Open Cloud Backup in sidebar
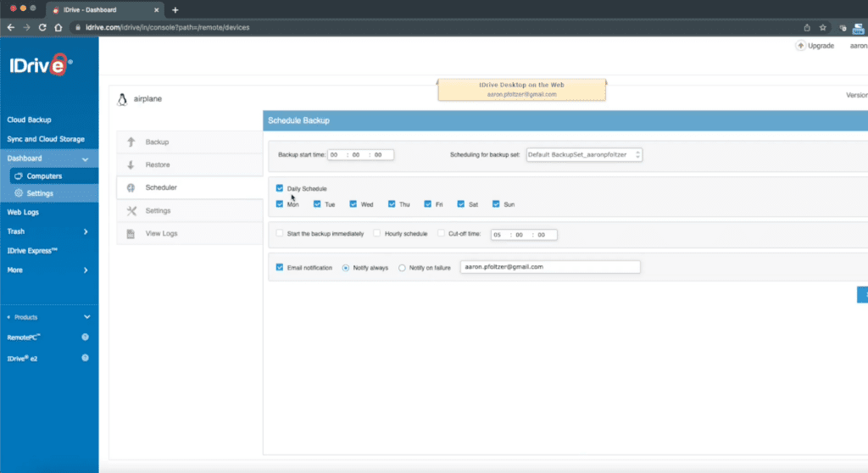The width and height of the screenshot is (868, 473). point(29,120)
